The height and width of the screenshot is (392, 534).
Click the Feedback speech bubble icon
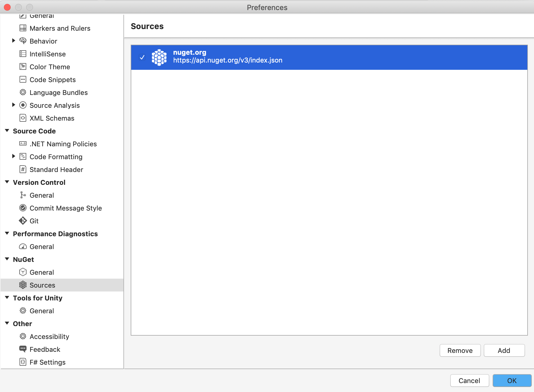click(23, 349)
